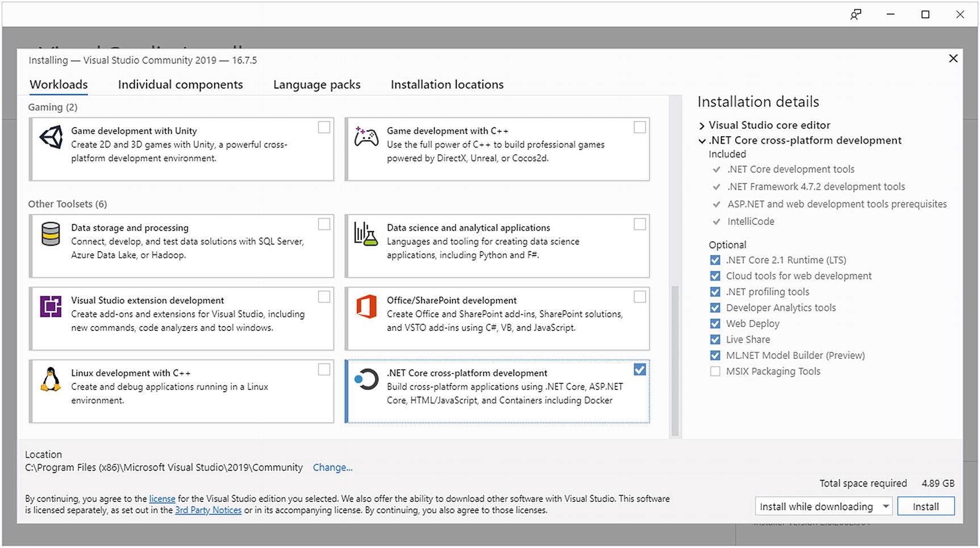The height and width of the screenshot is (548, 980).
Task: Click the Change... location link
Action: coord(332,467)
